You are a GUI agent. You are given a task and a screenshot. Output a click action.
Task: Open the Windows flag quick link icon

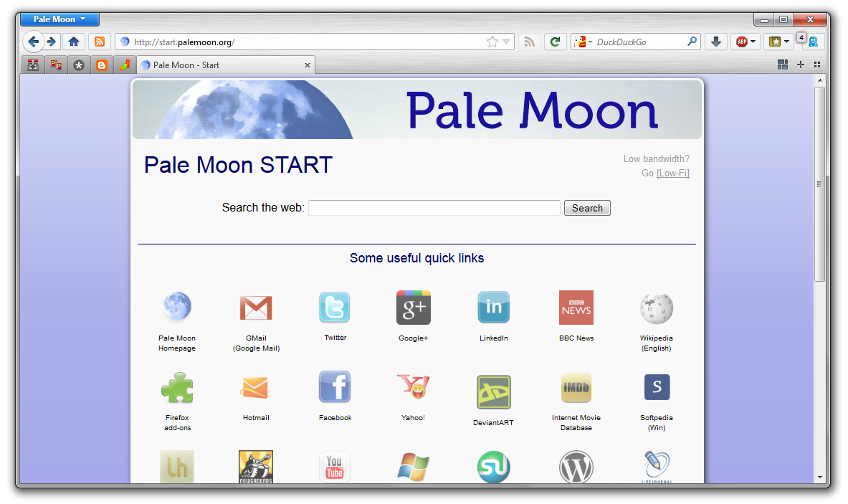coord(413,467)
